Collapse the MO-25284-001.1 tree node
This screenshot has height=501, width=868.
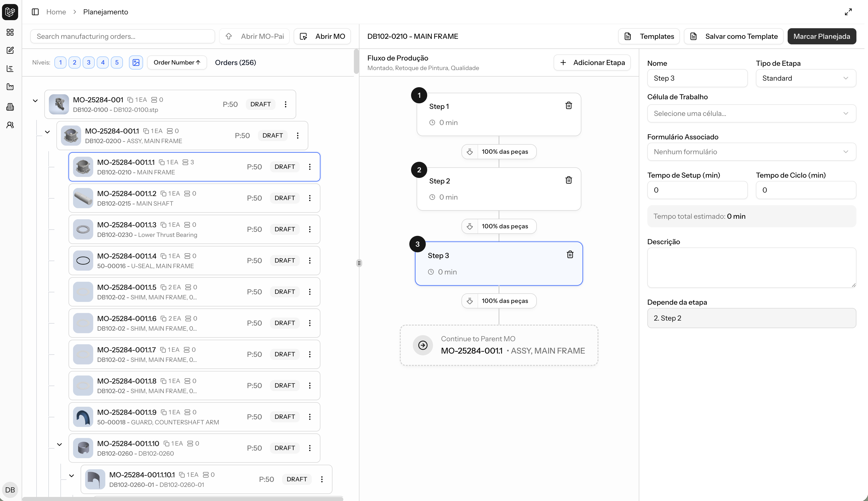[47, 132]
